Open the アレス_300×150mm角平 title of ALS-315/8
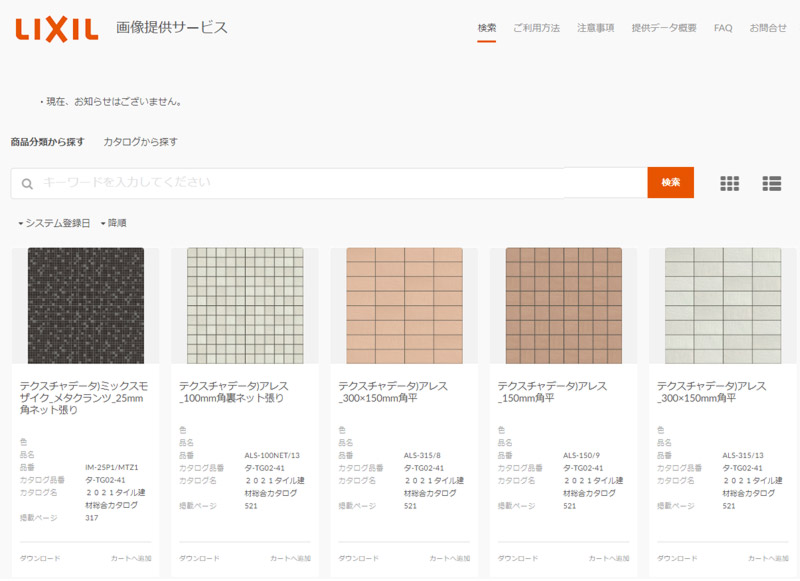Screen dimensions: 800x581 tap(393, 392)
